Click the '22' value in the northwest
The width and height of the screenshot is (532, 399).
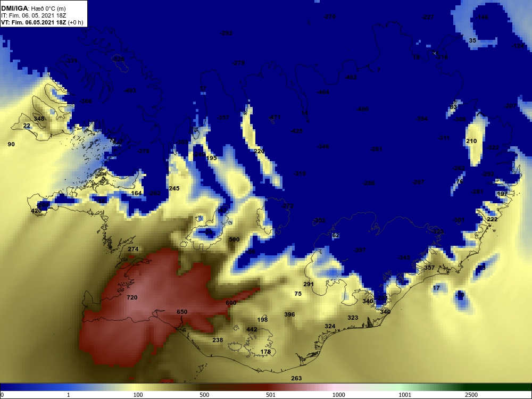point(27,126)
